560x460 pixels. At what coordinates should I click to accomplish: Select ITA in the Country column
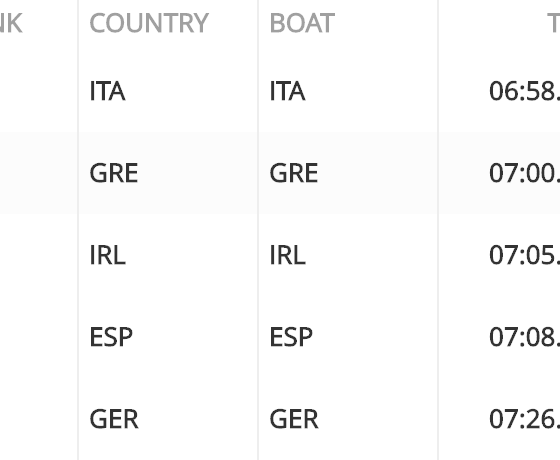coord(108,91)
